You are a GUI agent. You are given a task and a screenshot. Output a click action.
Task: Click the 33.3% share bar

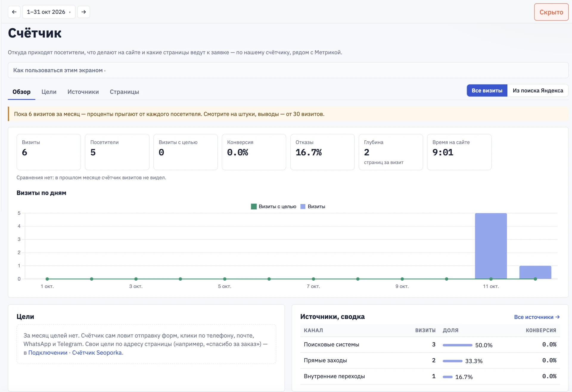[x=453, y=361]
